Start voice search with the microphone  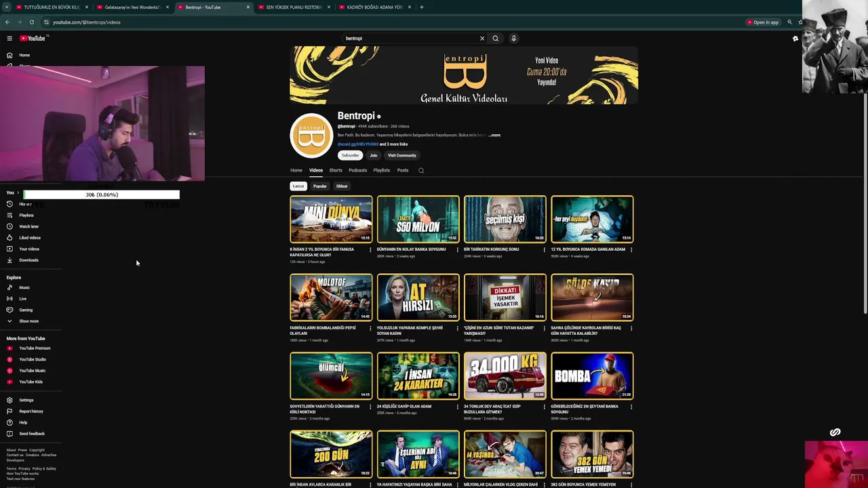[x=514, y=39]
